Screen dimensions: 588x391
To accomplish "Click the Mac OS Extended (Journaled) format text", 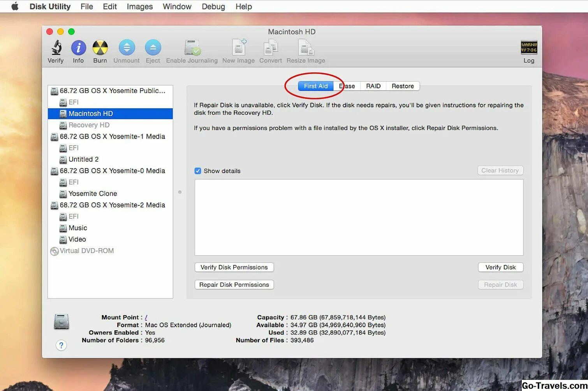I will [x=188, y=325].
